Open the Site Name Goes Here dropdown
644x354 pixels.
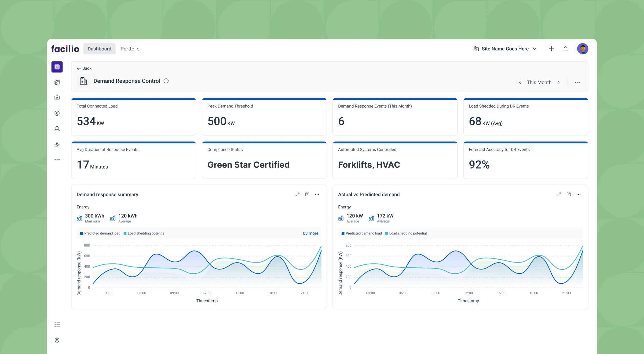[505, 49]
